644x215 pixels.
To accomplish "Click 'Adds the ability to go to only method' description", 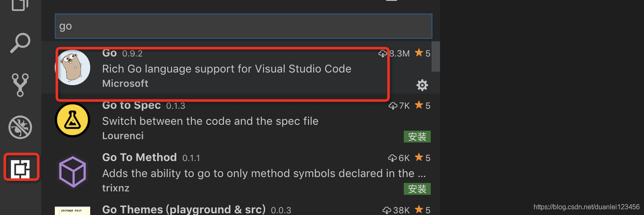I will (264, 173).
